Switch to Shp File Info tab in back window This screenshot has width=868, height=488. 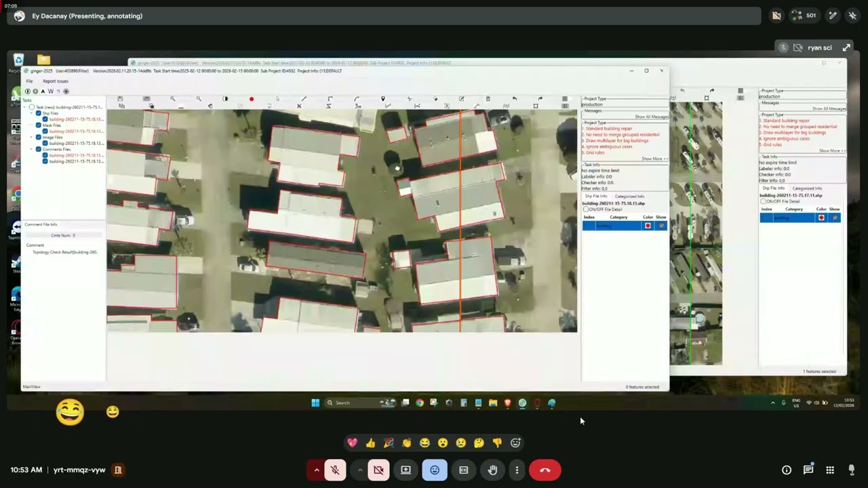(x=774, y=188)
